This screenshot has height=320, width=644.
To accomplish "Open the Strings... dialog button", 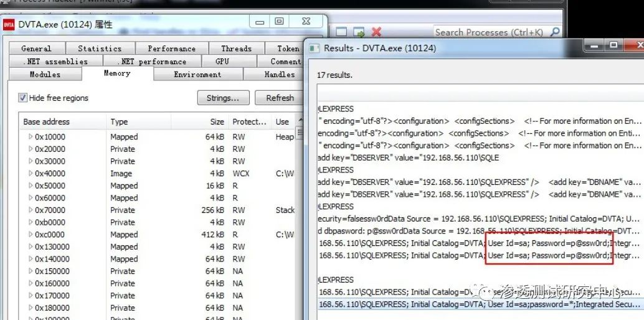I will 223,98.
